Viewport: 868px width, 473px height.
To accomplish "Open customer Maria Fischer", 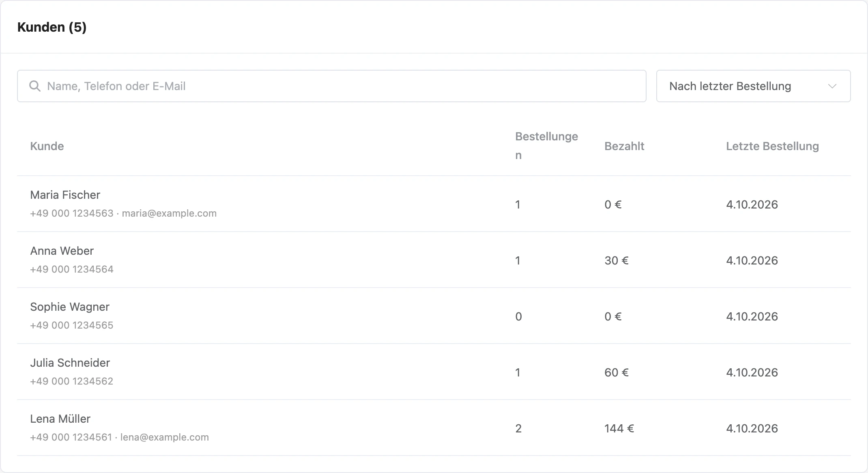I will coord(65,195).
